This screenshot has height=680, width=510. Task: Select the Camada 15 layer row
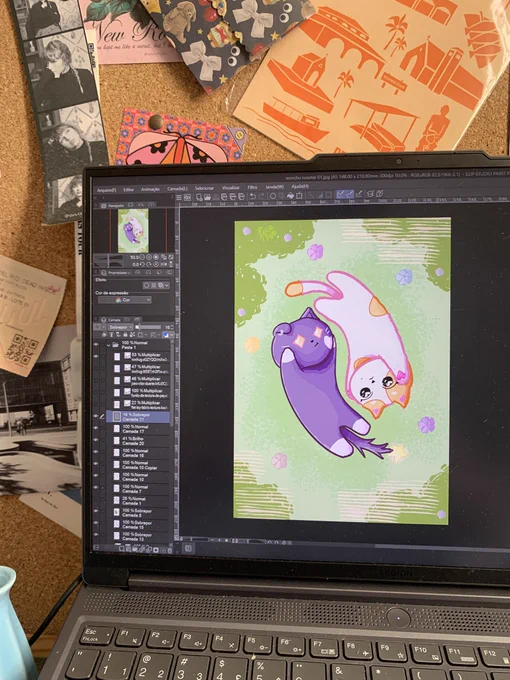[138, 524]
